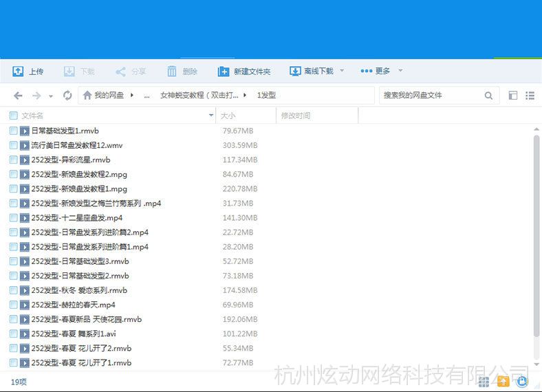
Task: Click the 上传 button label
Action: 36,72
